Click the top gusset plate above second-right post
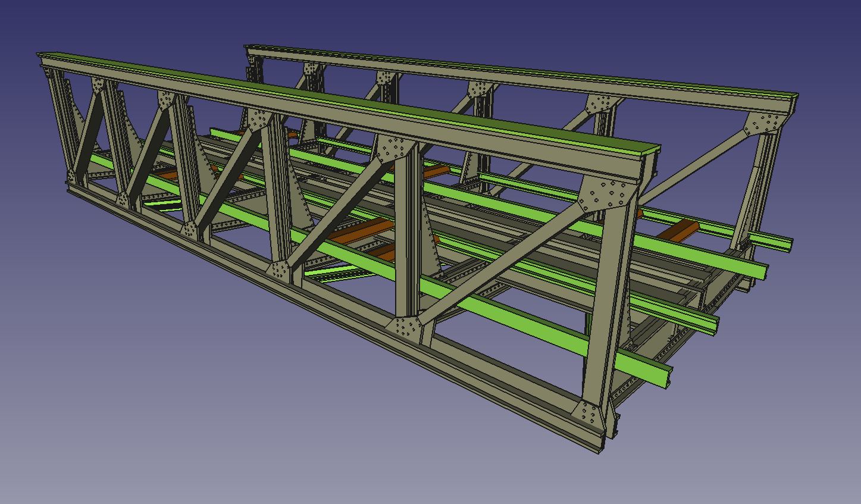Image resolution: width=861 pixels, height=504 pixels. coord(393,147)
